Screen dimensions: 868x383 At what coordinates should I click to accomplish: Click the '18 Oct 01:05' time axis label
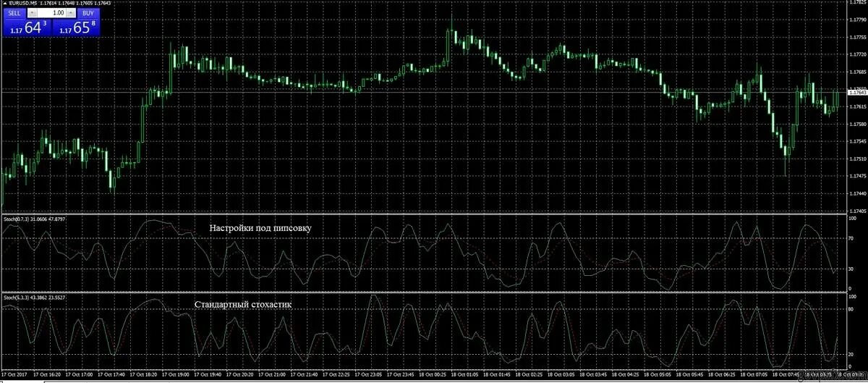tap(465, 374)
